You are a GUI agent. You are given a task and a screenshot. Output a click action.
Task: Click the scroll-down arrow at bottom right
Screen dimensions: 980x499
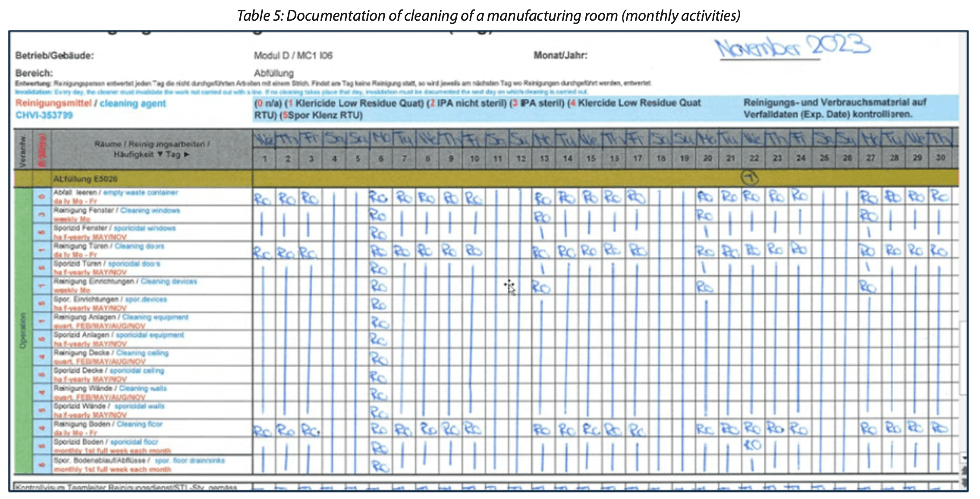click(964, 458)
